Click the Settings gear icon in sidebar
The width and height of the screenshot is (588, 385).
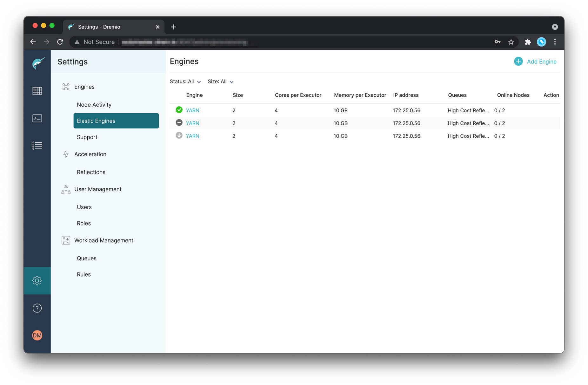click(37, 280)
